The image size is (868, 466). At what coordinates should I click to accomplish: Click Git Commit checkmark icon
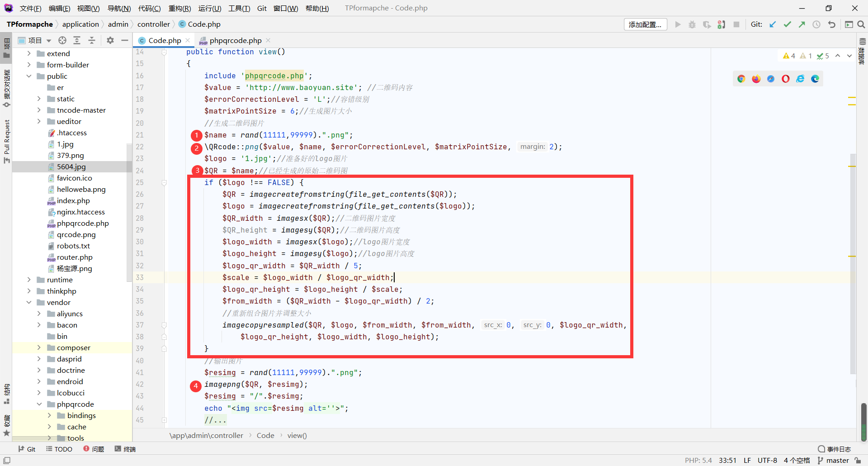[x=788, y=24]
